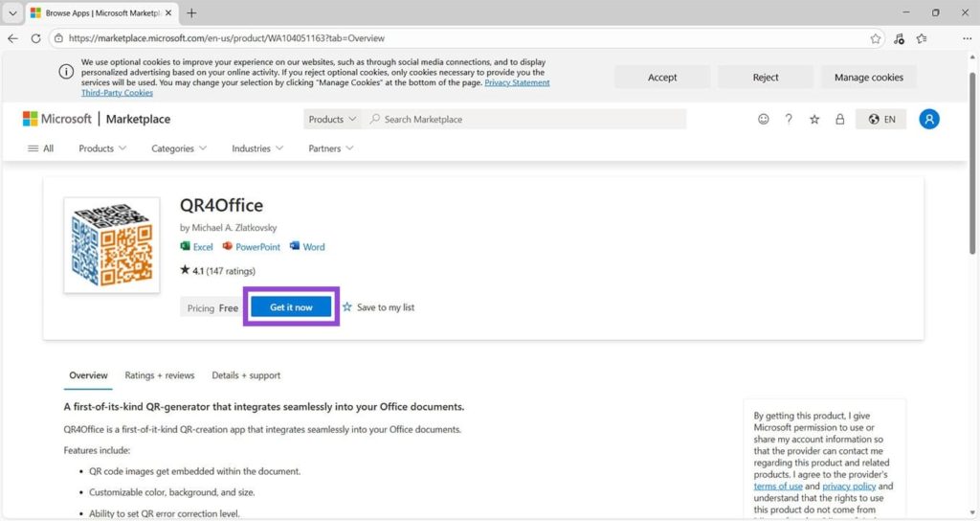Open my saved list star icon in header
The image size is (980, 521).
[814, 119]
